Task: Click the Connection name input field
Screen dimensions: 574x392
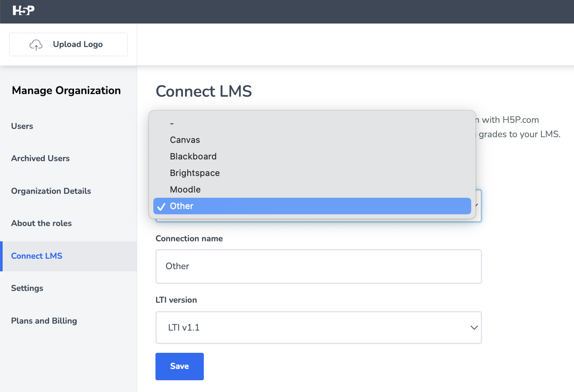Action: pos(318,266)
